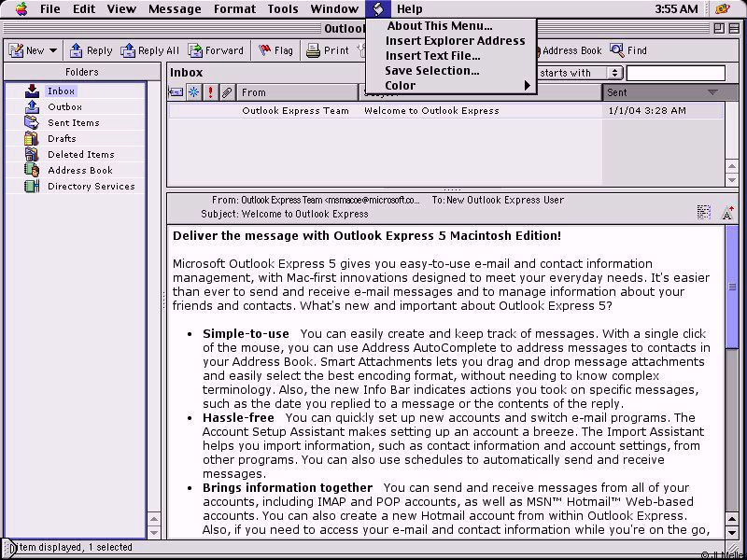Open the 'starts with' filter dropdown
The image size is (747, 560).
point(580,73)
